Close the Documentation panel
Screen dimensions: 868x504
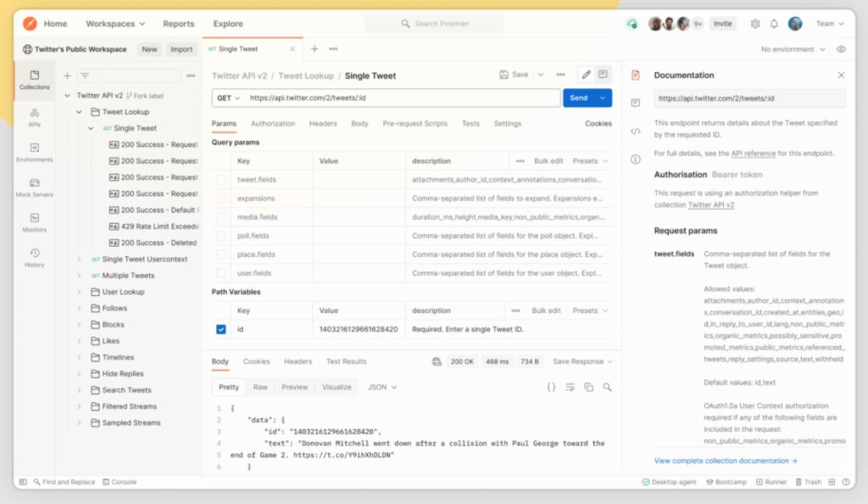coord(841,76)
